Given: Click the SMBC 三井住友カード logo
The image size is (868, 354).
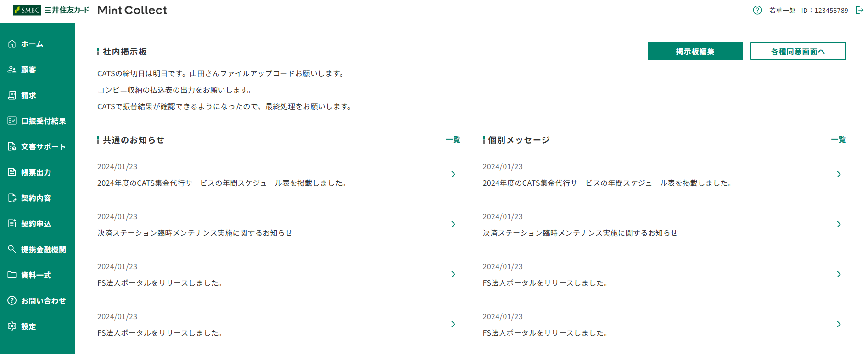Looking at the screenshot, I should pos(51,10).
